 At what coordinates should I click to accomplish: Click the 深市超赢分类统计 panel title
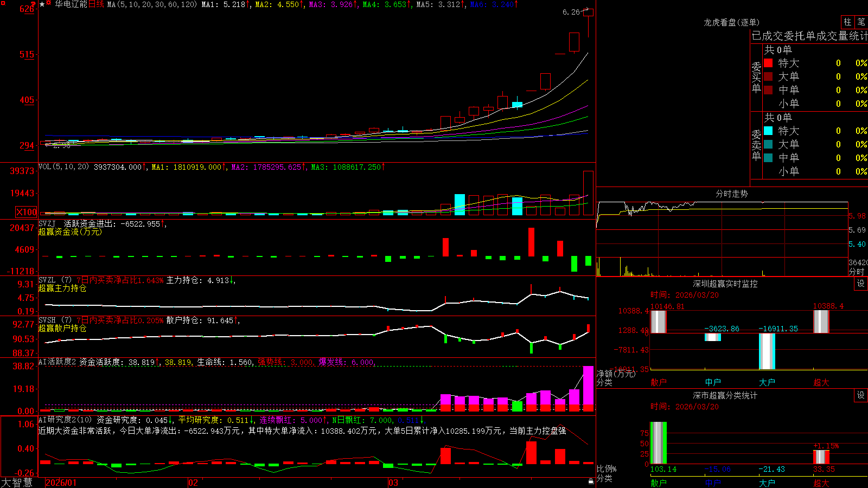pyautogui.click(x=725, y=395)
